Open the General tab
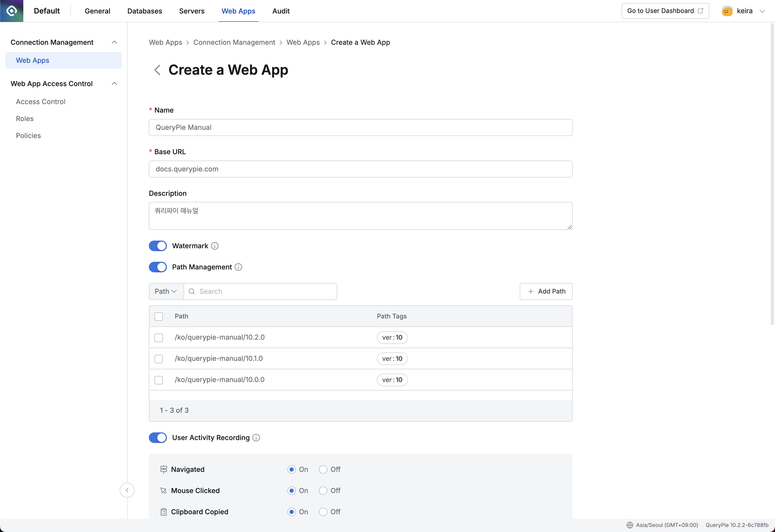The image size is (775, 532). (97, 11)
